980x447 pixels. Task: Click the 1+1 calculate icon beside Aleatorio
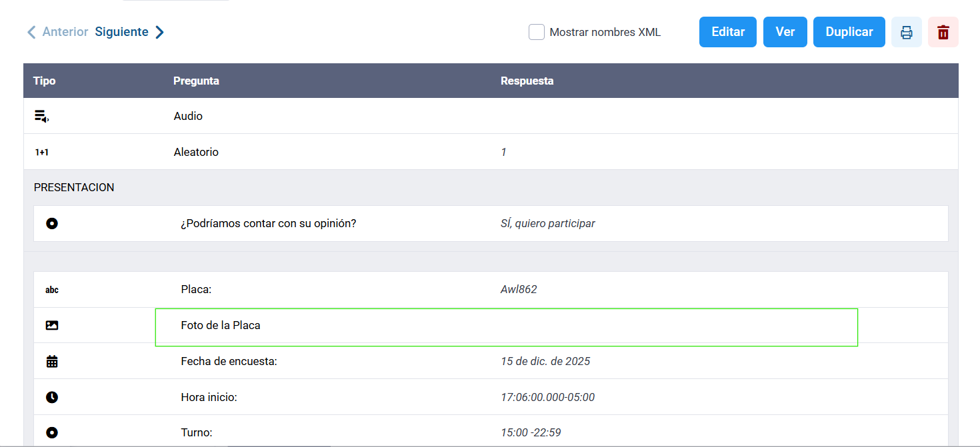(x=42, y=153)
